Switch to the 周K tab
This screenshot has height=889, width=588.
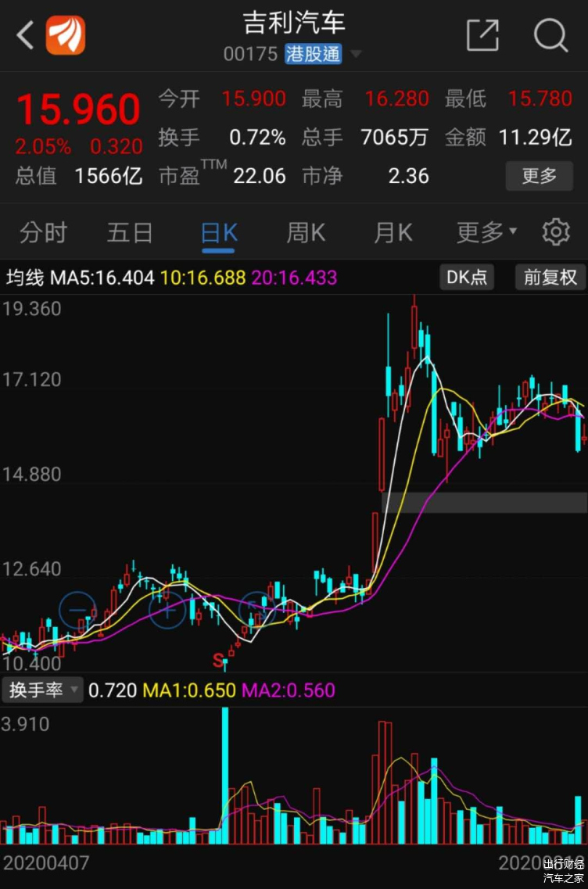pos(305,232)
